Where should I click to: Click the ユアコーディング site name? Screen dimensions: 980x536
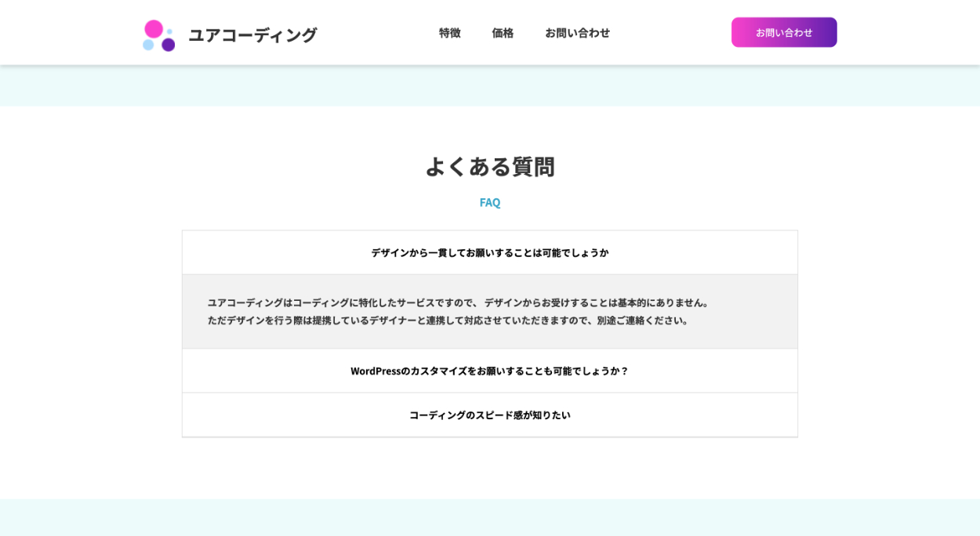[x=252, y=34]
